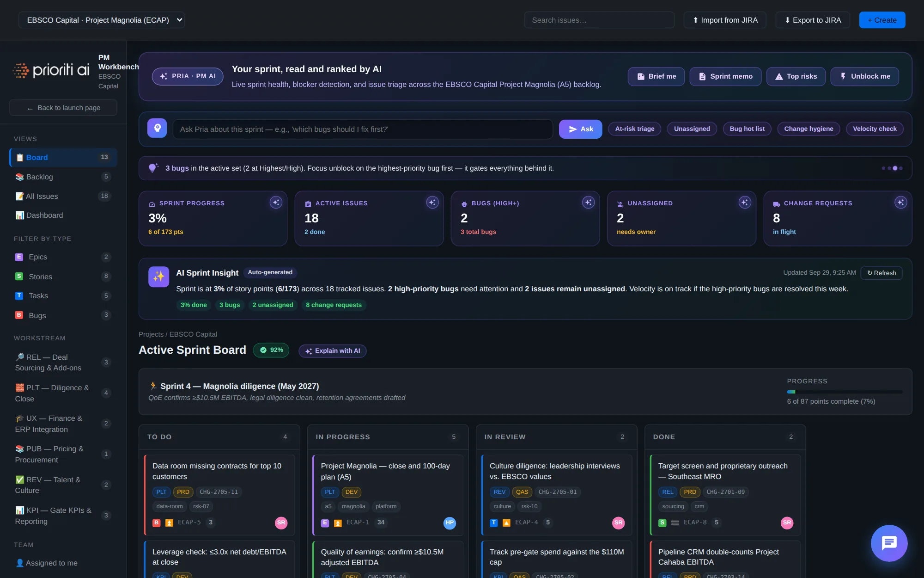924x578 pixels.
Task: Open Culture diligence leadership interviews card
Action: [557, 495]
